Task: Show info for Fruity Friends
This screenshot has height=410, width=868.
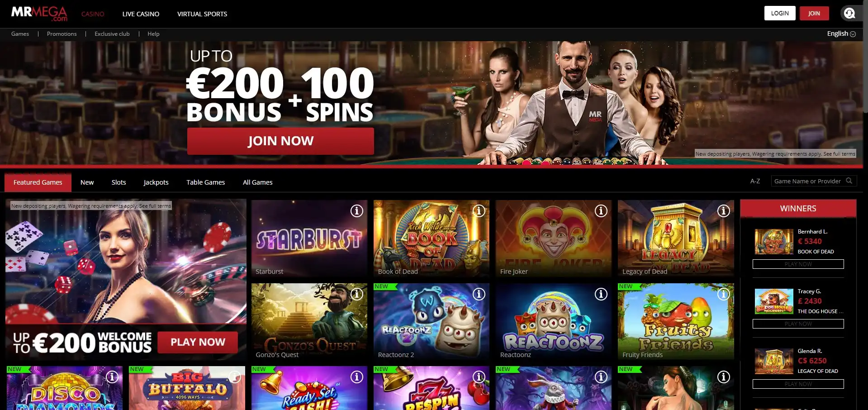Action: point(724,294)
